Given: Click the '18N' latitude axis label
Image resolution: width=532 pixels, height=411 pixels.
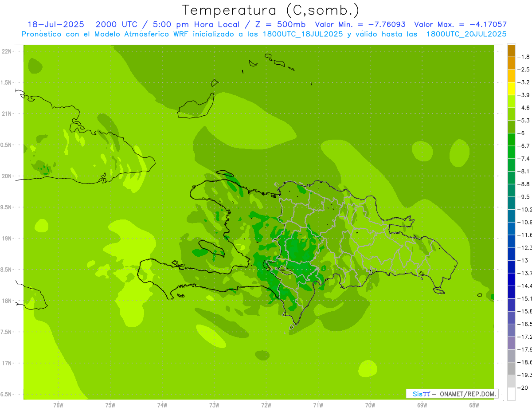Looking at the screenshot, I should pos(7,301).
